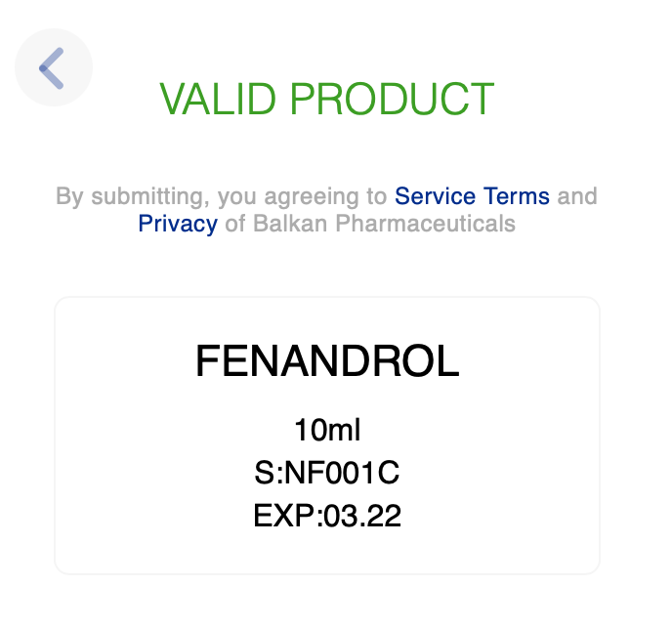The height and width of the screenshot is (627, 672).
Task: Click the 'By submitting, you agreeing to' text
Action: click(x=222, y=196)
